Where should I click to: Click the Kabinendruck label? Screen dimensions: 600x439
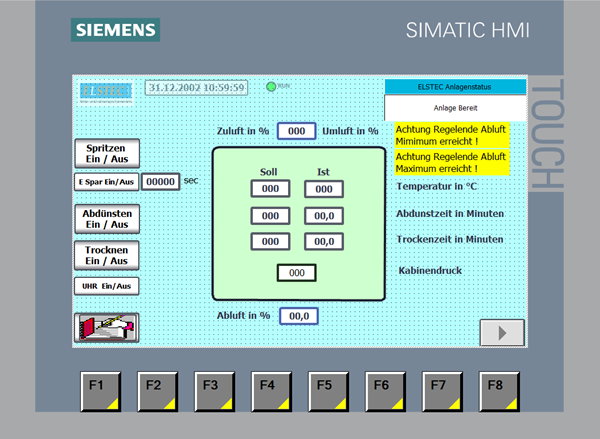[x=430, y=271]
